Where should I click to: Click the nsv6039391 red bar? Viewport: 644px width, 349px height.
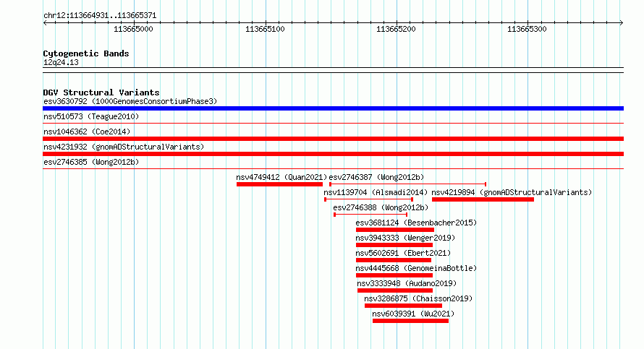click(x=410, y=321)
